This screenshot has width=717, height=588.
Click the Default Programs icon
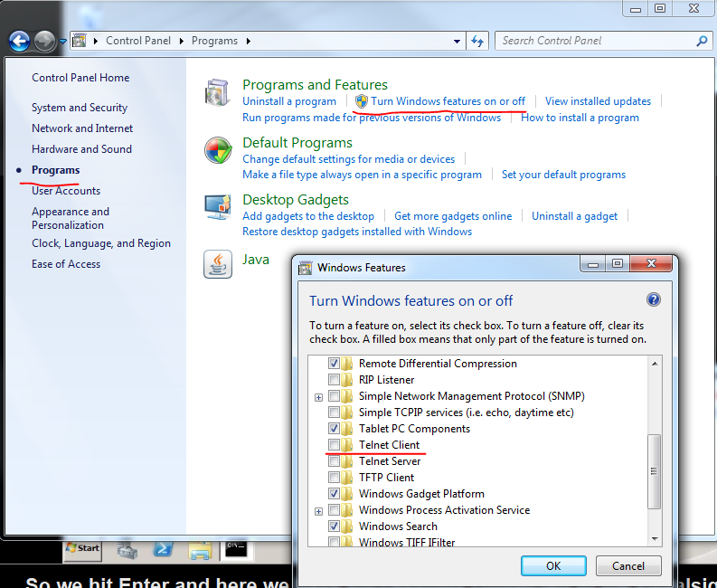tap(218, 150)
